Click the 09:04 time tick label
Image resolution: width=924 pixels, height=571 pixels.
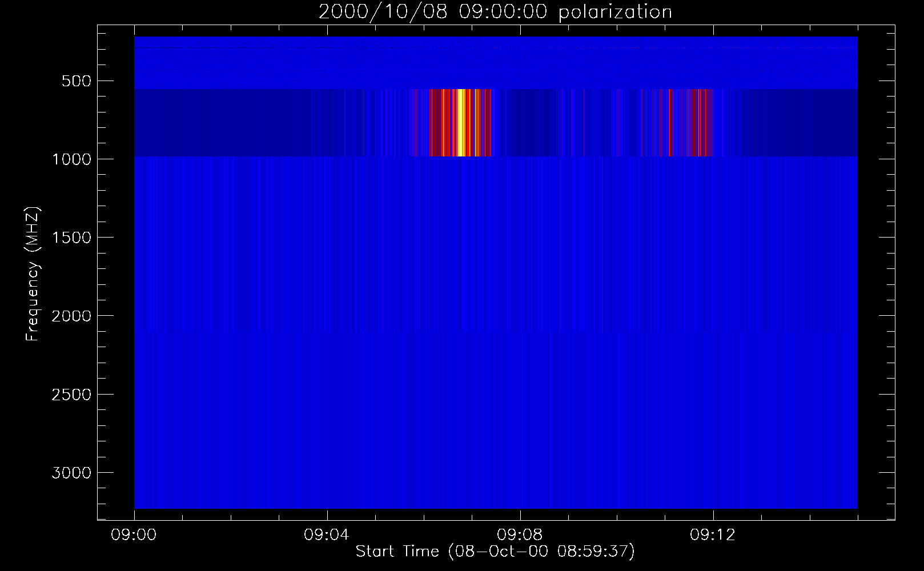[x=327, y=535]
